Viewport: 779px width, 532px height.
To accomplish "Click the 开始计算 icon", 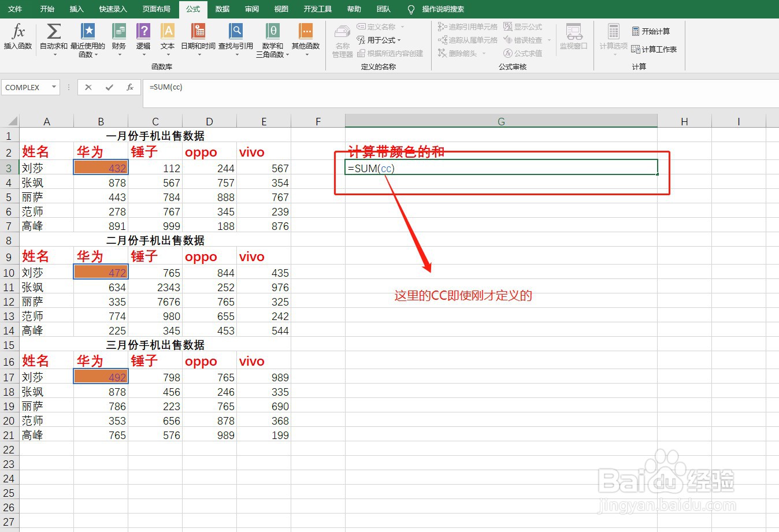I will click(652, 31).
